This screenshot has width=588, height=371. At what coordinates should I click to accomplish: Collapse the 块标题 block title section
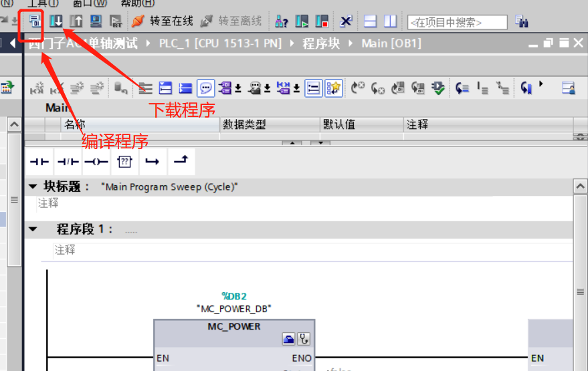point(33,187)
